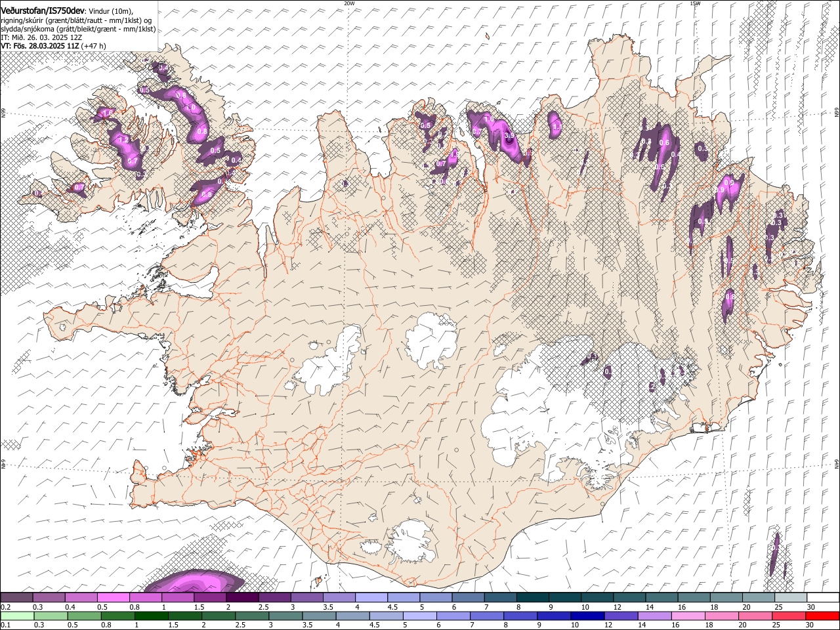Pick upper legend swatch between 0.2 and 0.3
Screen dimensions: 840x630
16,597
